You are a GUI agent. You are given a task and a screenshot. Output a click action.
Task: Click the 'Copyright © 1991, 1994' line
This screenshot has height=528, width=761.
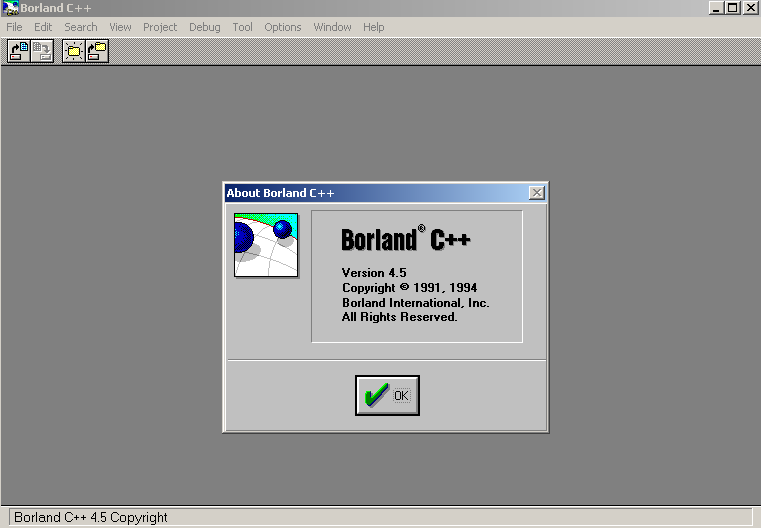point(409,288)
